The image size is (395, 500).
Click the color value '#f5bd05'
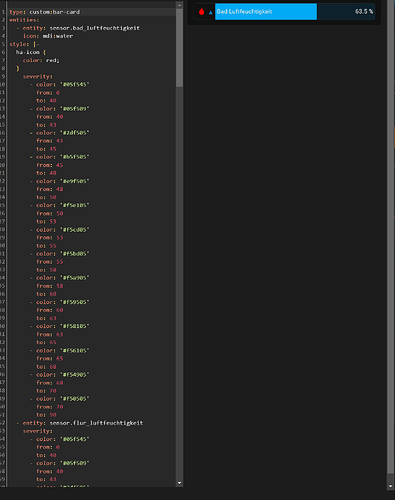[75, 254]
